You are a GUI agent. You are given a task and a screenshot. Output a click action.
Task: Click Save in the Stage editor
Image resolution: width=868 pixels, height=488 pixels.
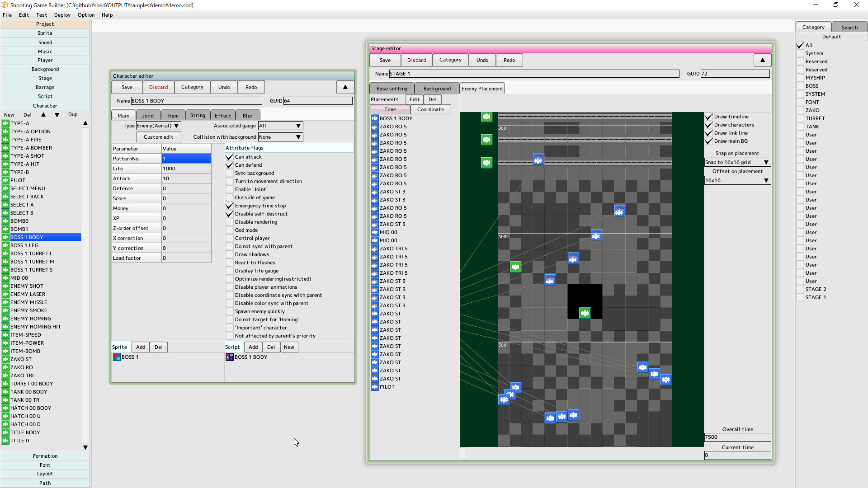point(384,60)
